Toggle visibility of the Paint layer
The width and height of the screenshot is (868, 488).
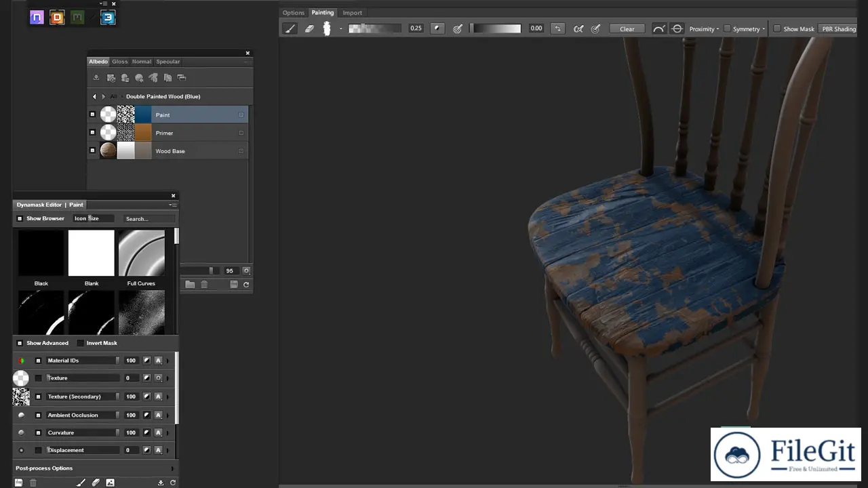[92, 115]
